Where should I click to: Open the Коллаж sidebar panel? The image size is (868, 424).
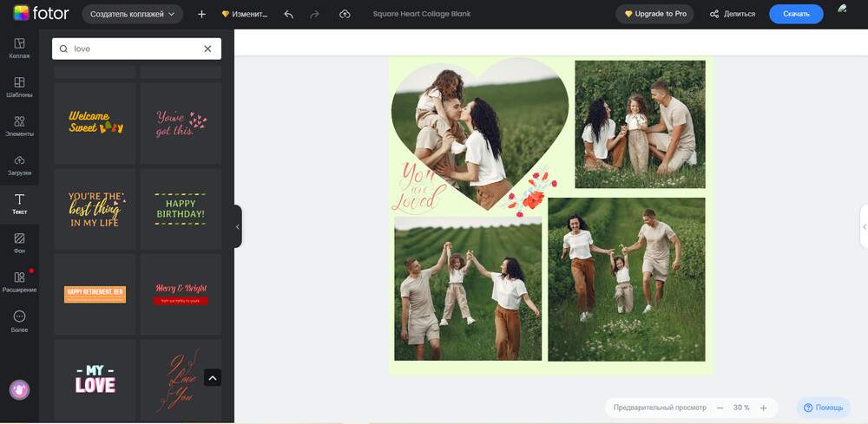point(19,49)
